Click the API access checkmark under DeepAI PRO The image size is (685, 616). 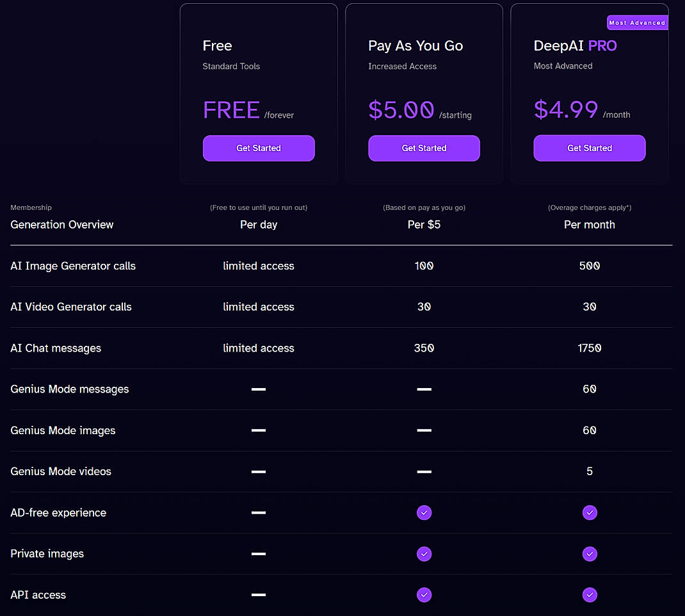(x=589, y=594)
